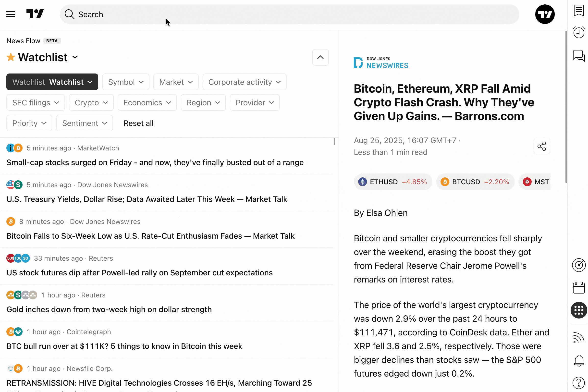Open the hamburger main menu
The height and width of the screenshot is (392, 588).
pyautogui.click(x=11, y=14)
